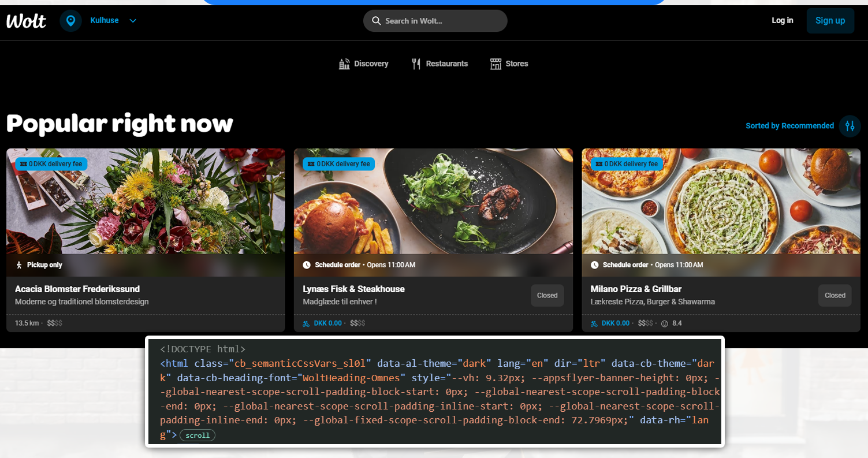The image size is (868, 458).
Task: Click the Pickup only walking icon
Action: tap(19, 265)
